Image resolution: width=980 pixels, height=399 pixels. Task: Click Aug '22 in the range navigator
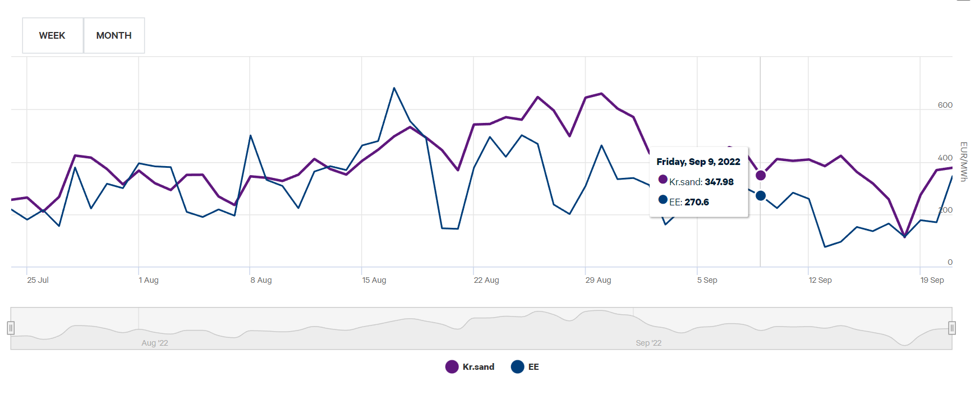tap(155, 343)
